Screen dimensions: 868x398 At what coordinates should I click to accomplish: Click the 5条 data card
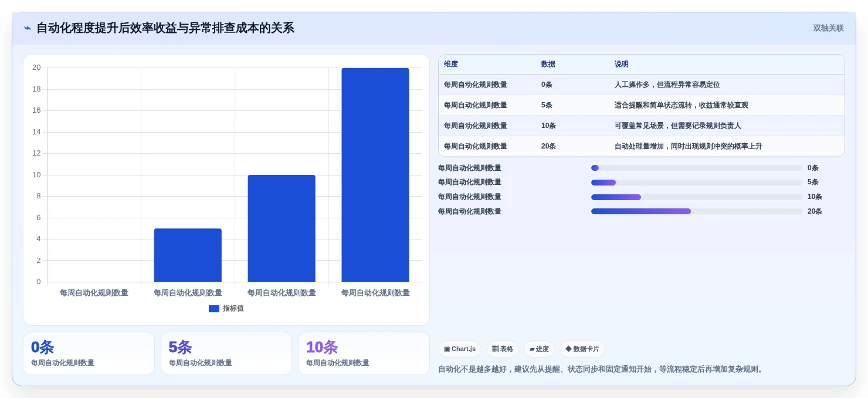click(226, 353)
